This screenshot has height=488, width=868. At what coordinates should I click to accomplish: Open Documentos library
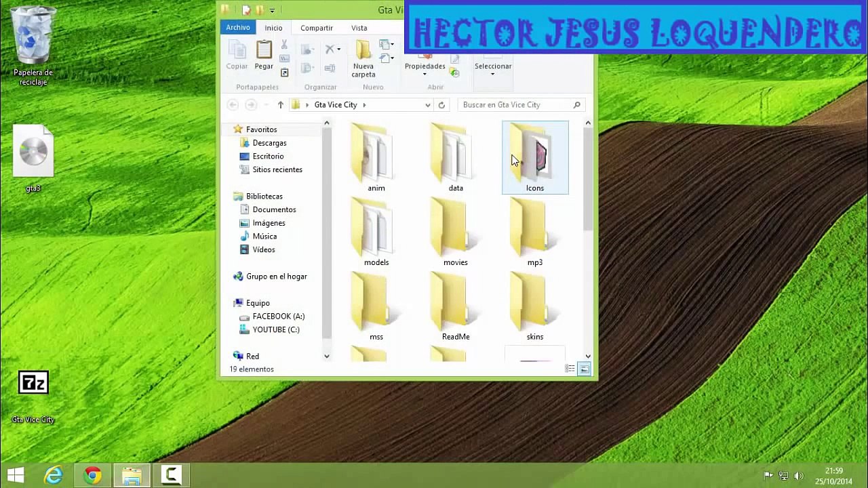point(274,209)
